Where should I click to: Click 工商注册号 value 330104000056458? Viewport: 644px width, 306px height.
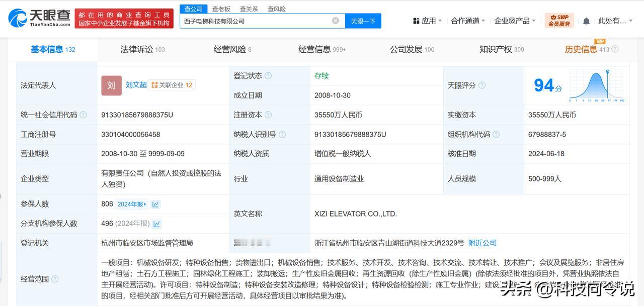pos(131,135)
